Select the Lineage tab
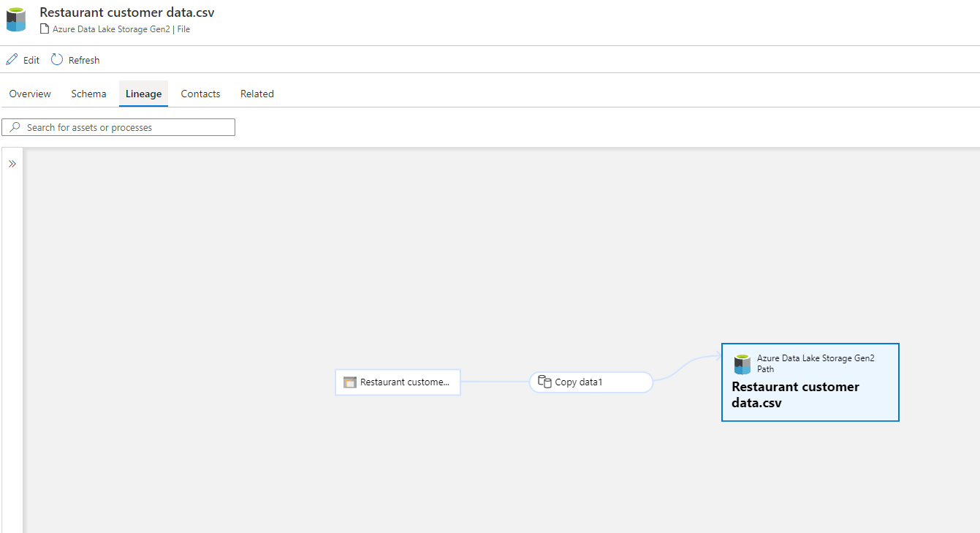 tap(143, 94)
